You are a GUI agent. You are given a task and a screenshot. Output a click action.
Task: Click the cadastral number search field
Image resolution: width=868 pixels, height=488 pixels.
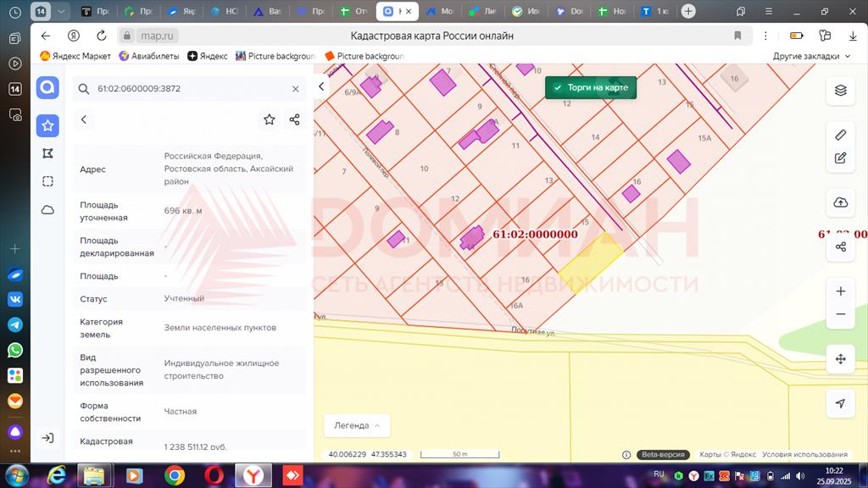[186, 88]
